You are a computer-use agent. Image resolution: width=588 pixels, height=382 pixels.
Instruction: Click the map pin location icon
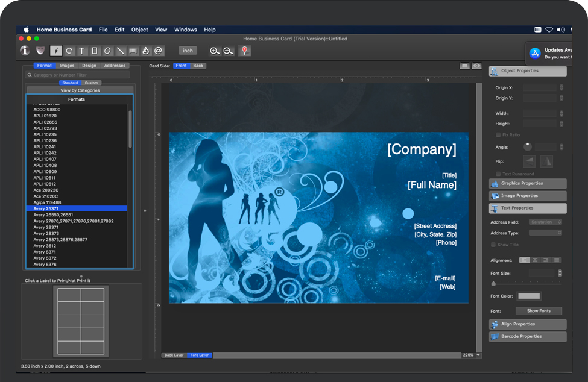point(244,51)
